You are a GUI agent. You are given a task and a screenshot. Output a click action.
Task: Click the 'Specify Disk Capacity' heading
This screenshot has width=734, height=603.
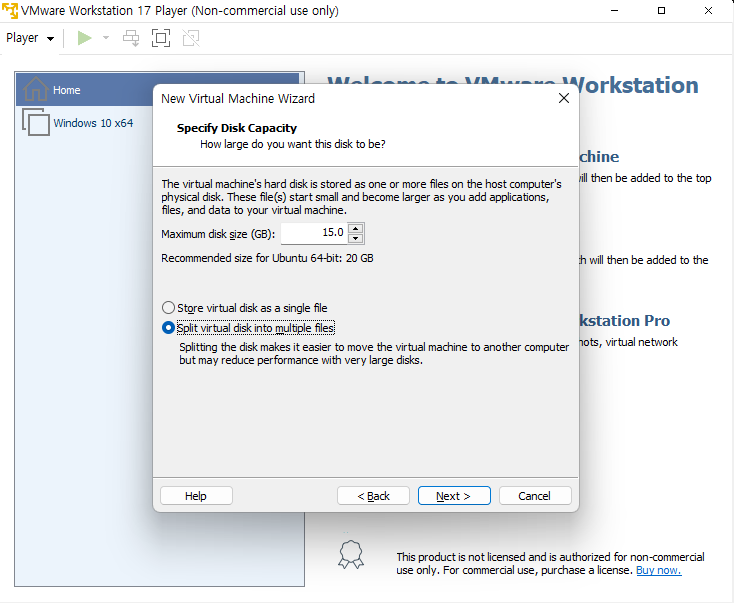(237, 128)
